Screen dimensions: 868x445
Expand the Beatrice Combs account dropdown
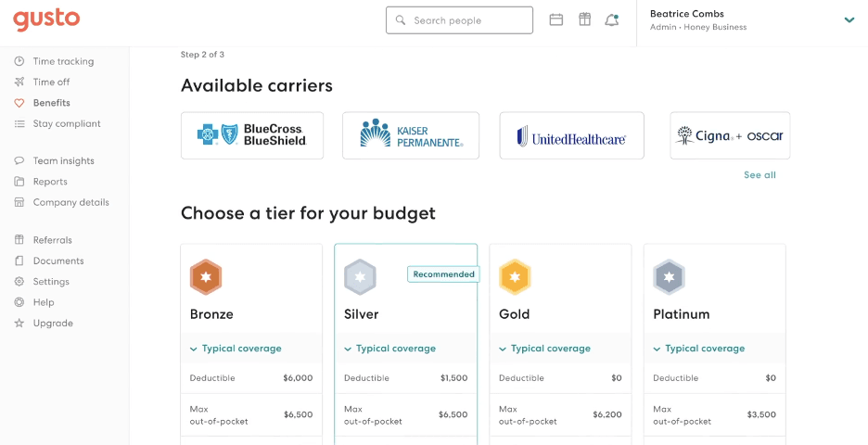[849, 20]
